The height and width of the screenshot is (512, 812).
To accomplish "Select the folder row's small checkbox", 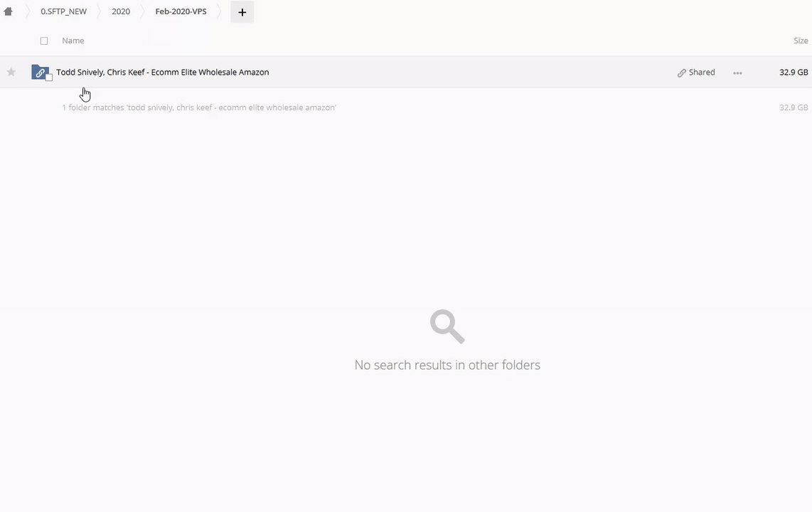I will 49,78.
